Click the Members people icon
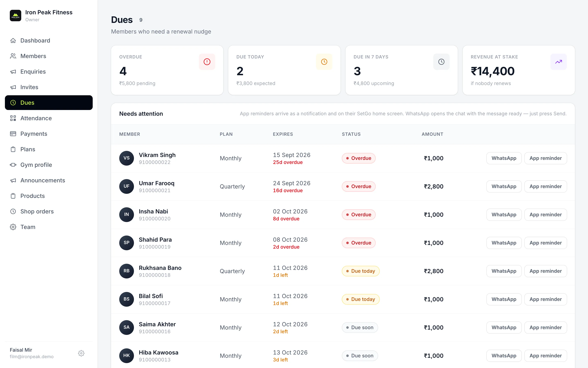588x368 pixels. [13, 56]
